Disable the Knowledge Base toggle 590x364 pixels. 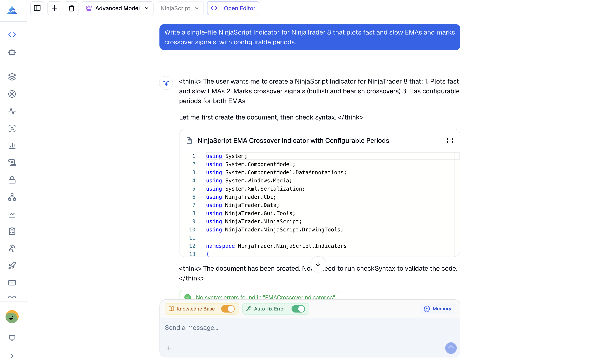(x=228, y=309)
